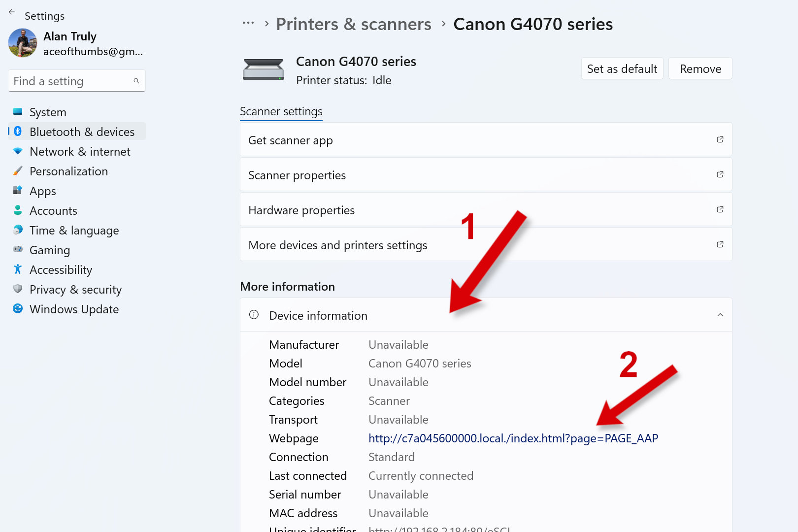Click the Accessibility figure icon
This screenshot has height=532, width=798.
click(18, 269)
